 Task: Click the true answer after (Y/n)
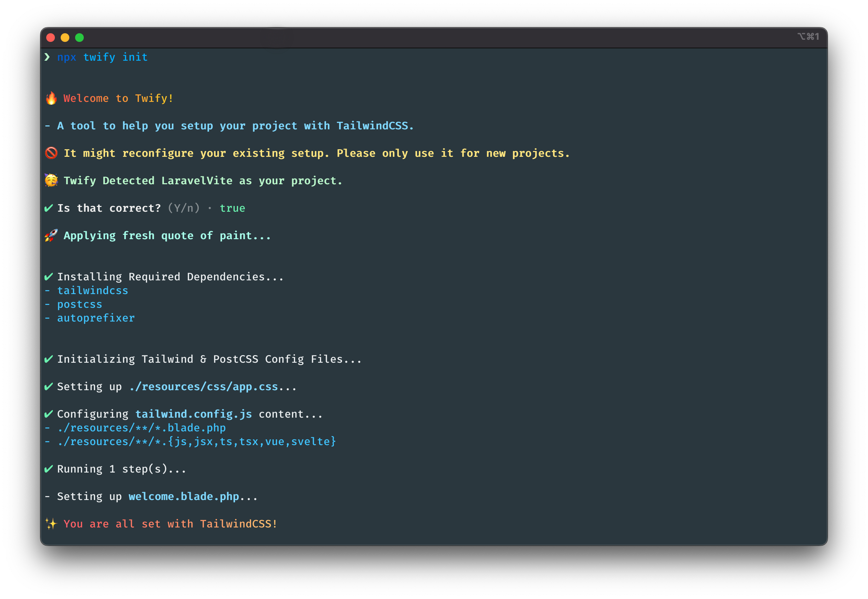(232, 208)
